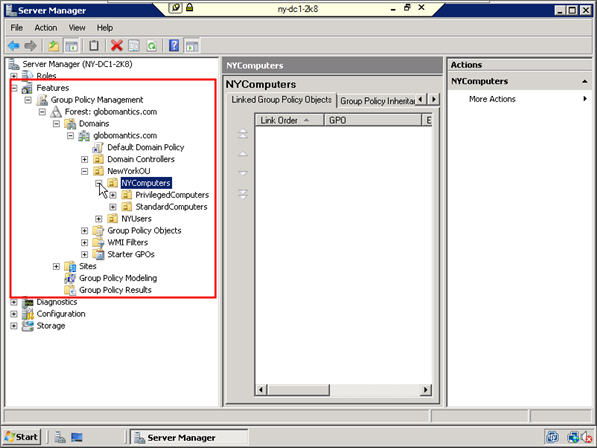The height and width of the screenshot is (448, 597).
Task: Go back with the blue Back arrow
Action: [14, 46]
